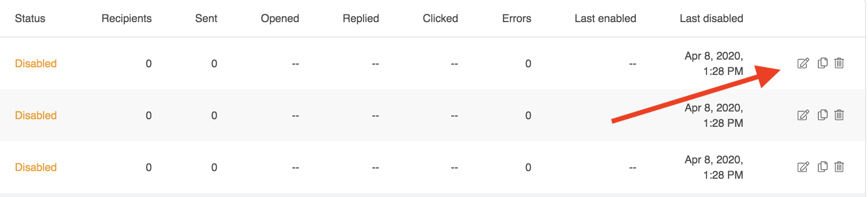Click copy icon in second row
Viewport: 868px width, 197px height.
tap(823, 115)
